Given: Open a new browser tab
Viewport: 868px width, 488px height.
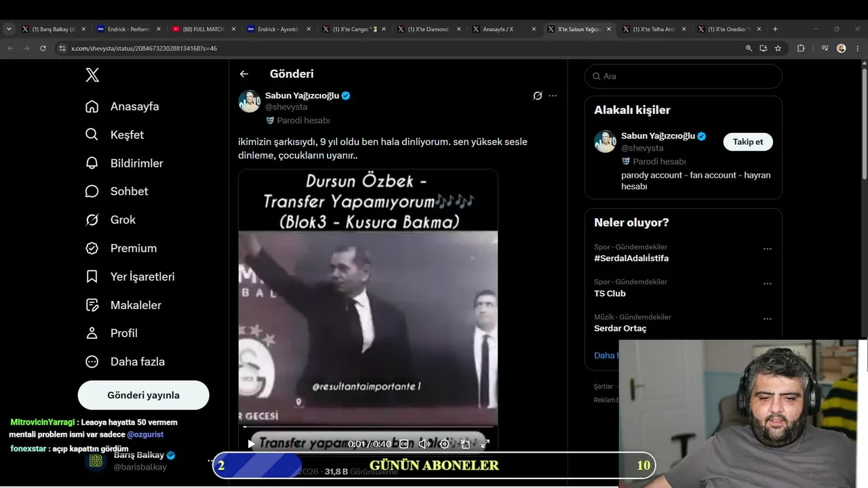Looking at the screenshot, I should [x=775, y=29].
